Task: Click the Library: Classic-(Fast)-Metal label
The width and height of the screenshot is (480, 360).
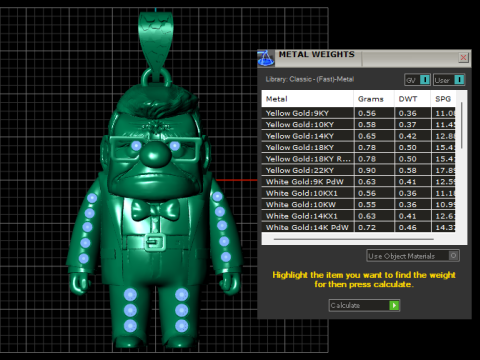Action: (x=310, y=79)
